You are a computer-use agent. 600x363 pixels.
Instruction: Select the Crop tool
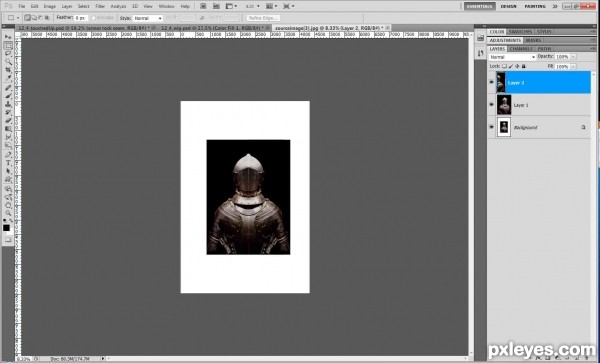pos(8,70)
